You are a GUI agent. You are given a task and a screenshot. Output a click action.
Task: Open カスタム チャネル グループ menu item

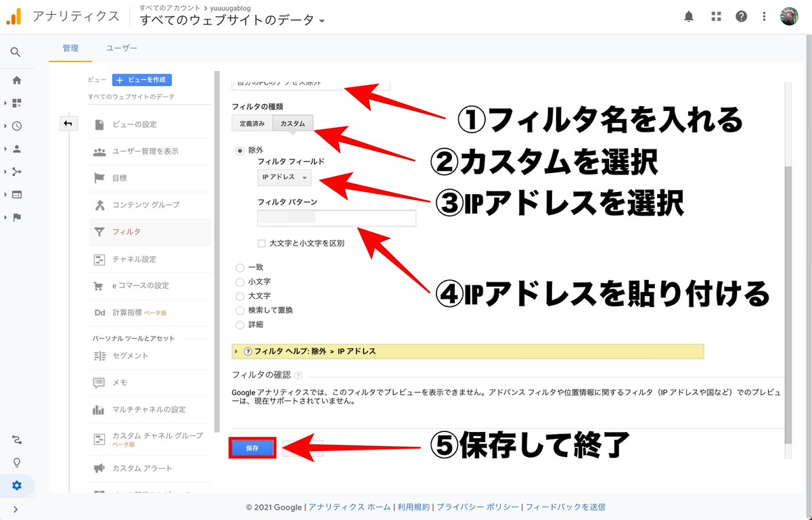(150, 440)
